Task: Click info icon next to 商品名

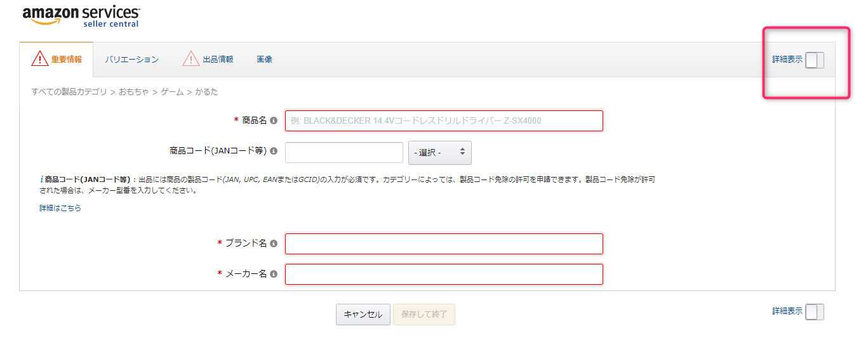Action: point(274,120)
